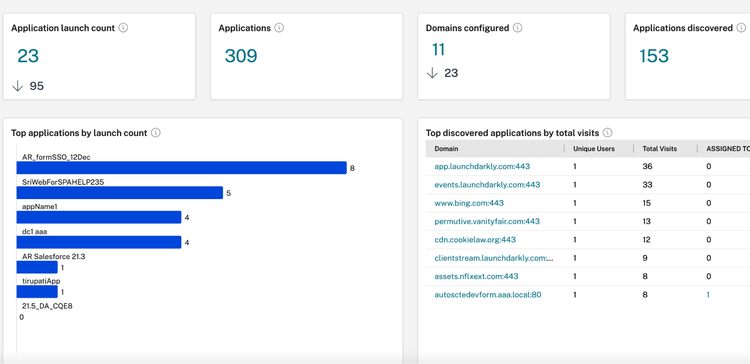Click the 21.5_DA_CQE8 chart label

[47, 306]
